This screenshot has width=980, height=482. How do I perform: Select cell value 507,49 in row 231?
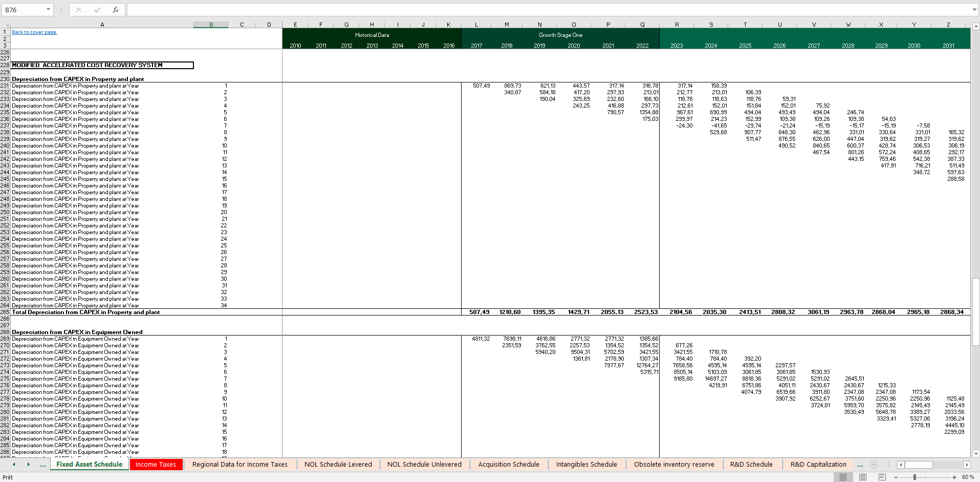tap(476, 86)
